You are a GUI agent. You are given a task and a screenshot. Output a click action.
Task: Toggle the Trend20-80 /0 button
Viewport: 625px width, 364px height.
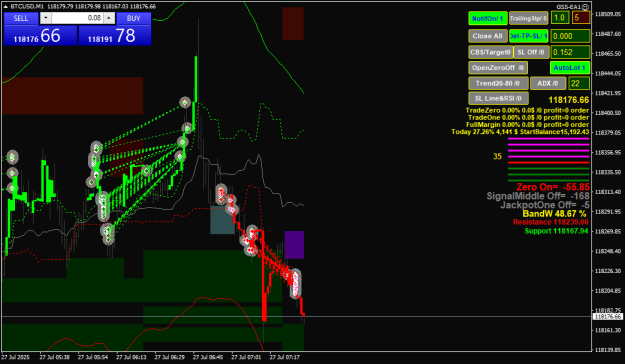pos(498,83)
